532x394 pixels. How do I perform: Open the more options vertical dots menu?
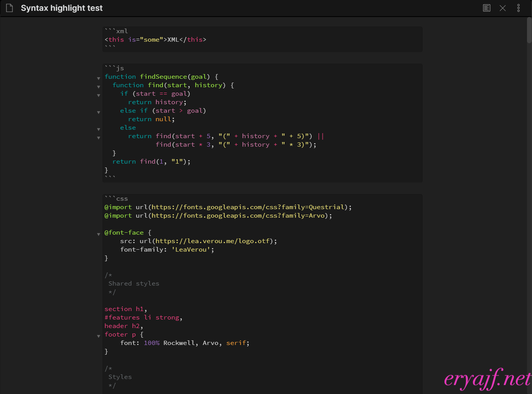pyautogui.click(x=519, y=8)
